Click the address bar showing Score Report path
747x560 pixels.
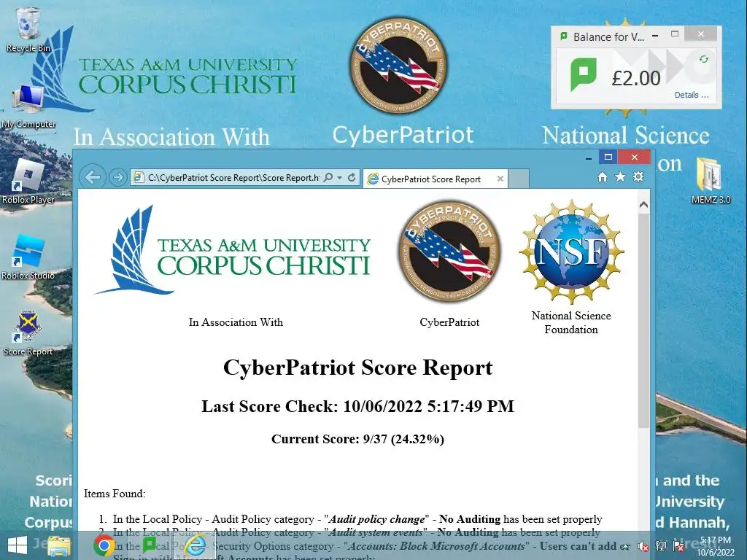click(x=233, y=178)
